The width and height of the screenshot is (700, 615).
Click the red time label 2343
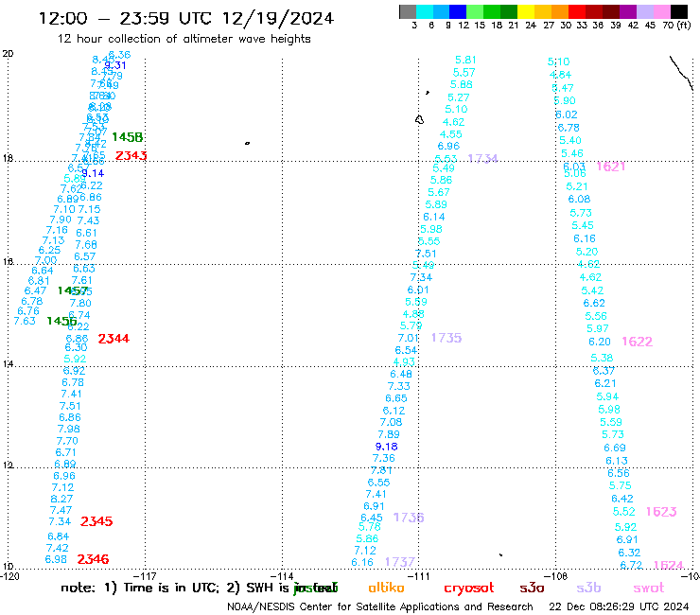131,155
